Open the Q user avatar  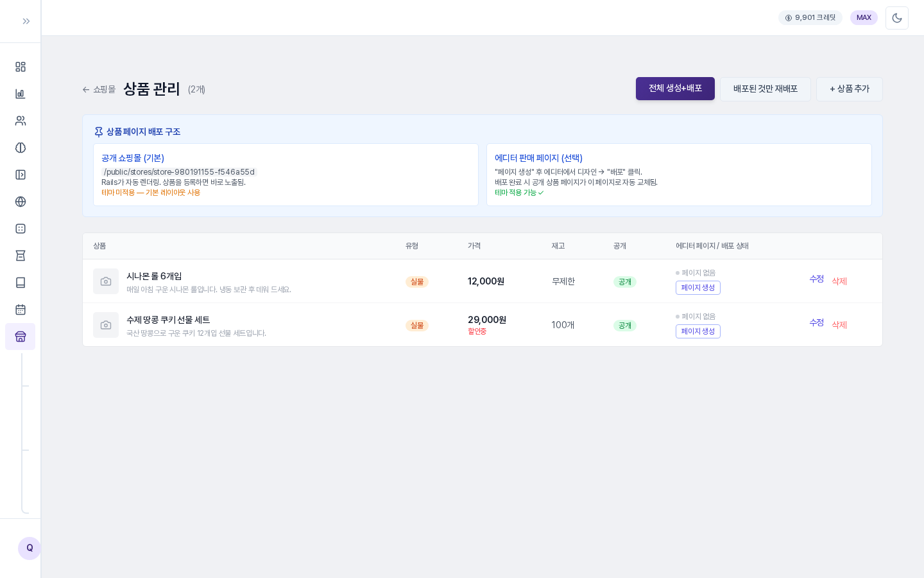pyautogui.click(x=30, y=548)
